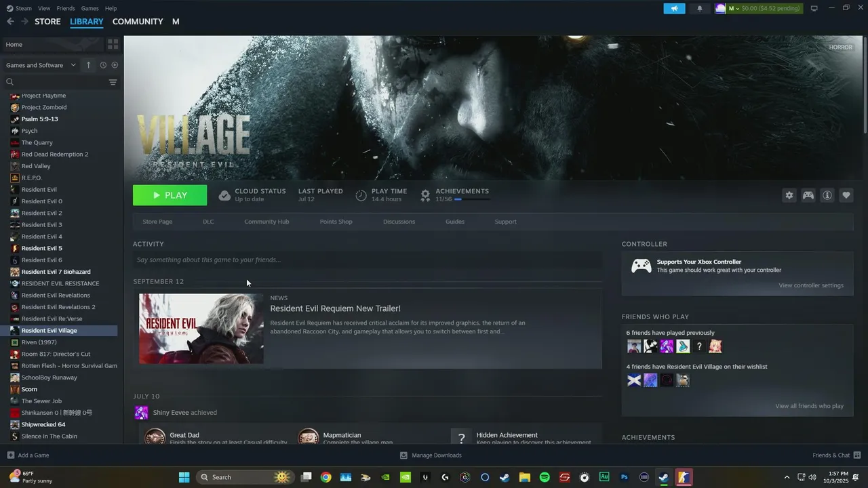Open the Guides link
The width and height of the screenshot is (868, 488).
coord(455,222)
